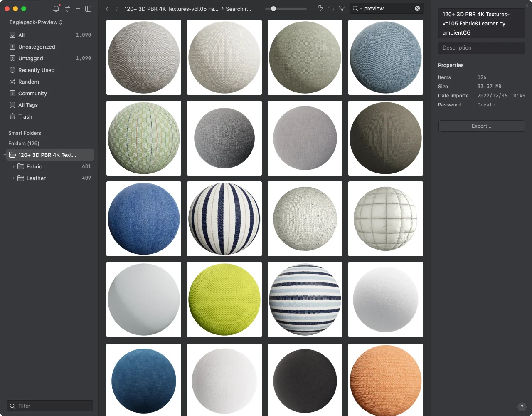Open the sort order arrows icon
The image size is (532, 416).
tap(331, 8)
